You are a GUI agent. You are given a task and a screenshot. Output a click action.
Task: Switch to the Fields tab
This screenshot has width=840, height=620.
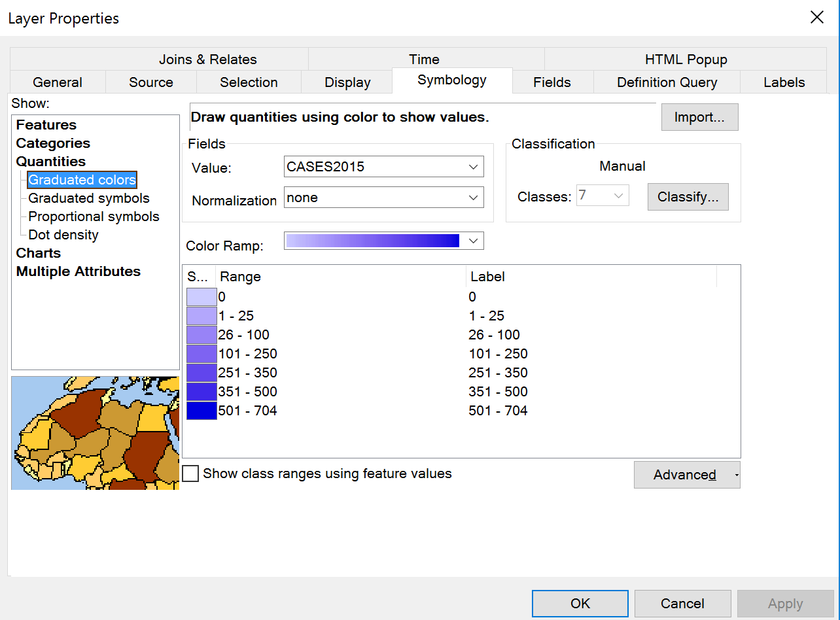[552, 82]
